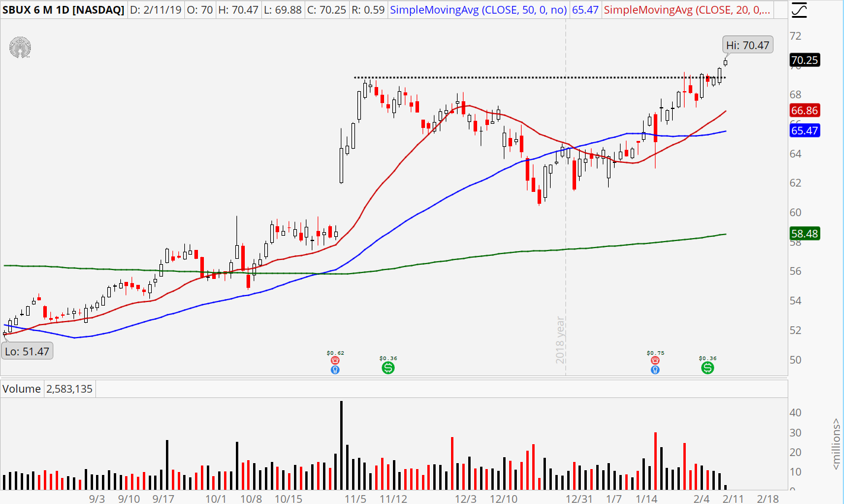The height and width of the screenshot is (504, 844).
Task: Click the 40 volume axis label
Action: [795, 413]
